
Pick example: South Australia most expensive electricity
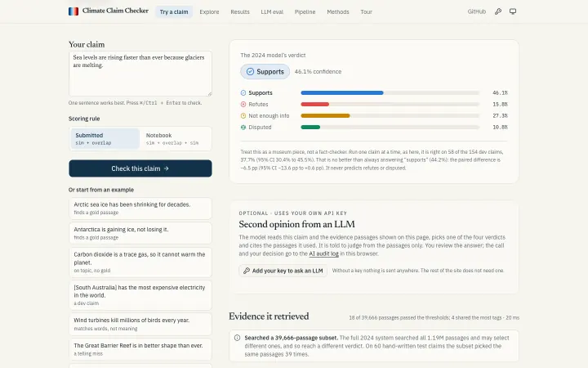pyautogui.click(x=140, y=295)
